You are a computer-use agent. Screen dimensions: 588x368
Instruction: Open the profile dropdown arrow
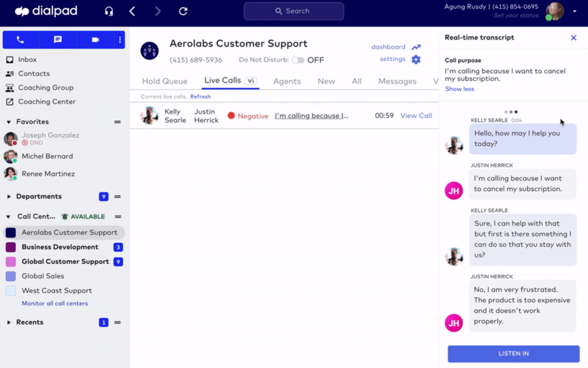(x=574, y=11)
